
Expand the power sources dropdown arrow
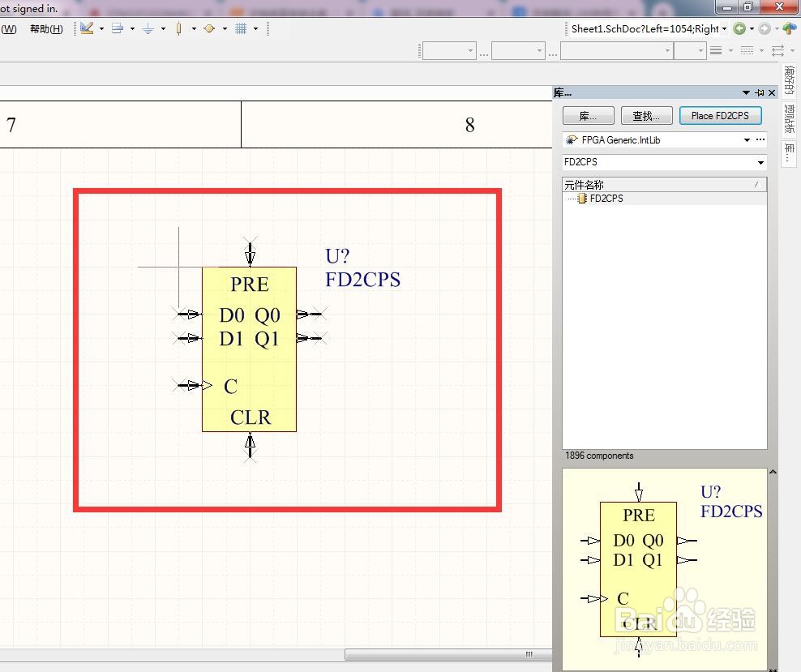163,28
